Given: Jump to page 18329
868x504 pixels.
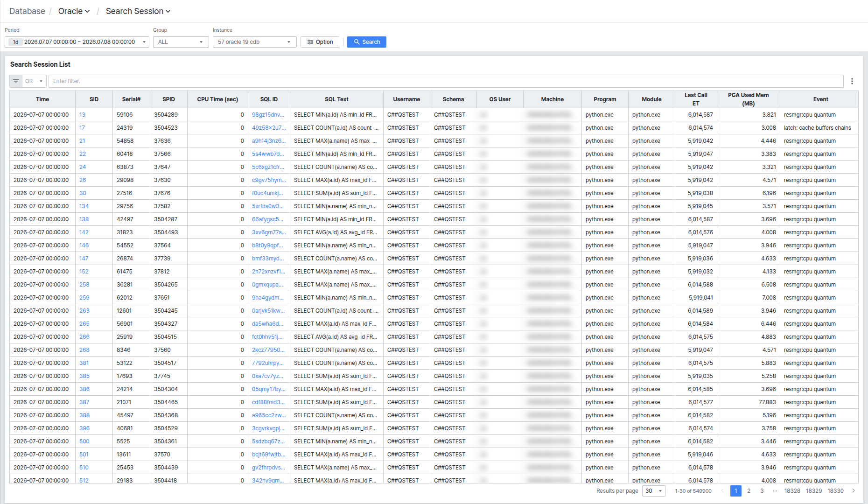Looking at the screenshot, I should point(814,491).
